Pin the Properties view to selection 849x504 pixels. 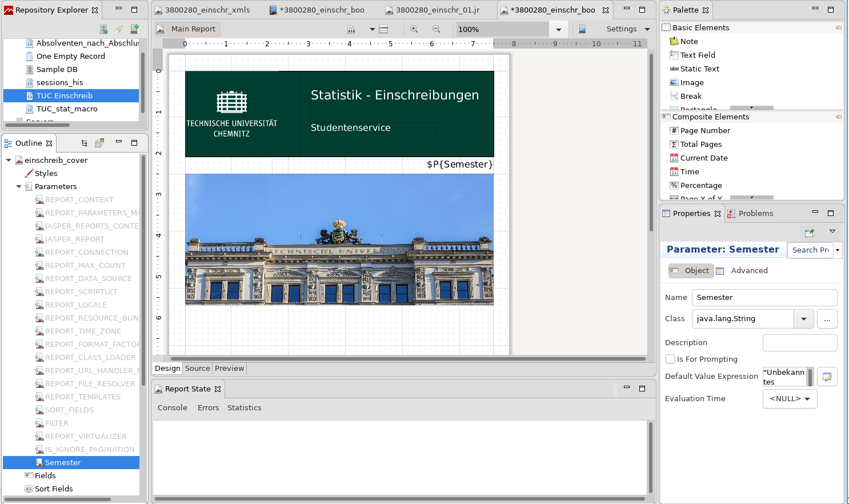(x=809, y=233)
